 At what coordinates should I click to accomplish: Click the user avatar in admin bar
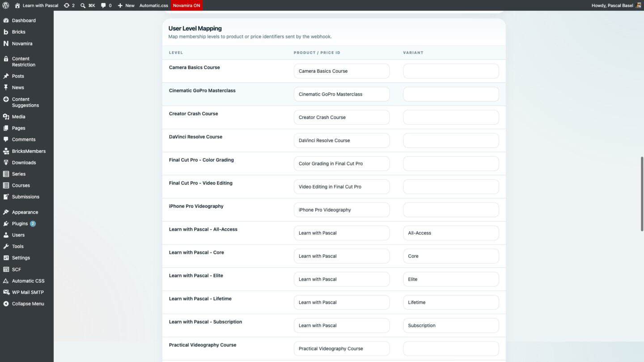point(639,5)
